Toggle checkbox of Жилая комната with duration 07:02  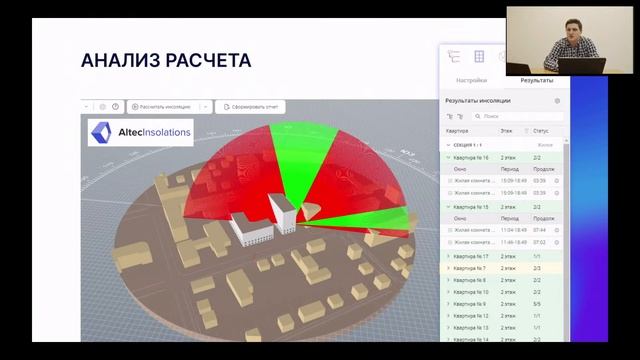coord(450,242)
